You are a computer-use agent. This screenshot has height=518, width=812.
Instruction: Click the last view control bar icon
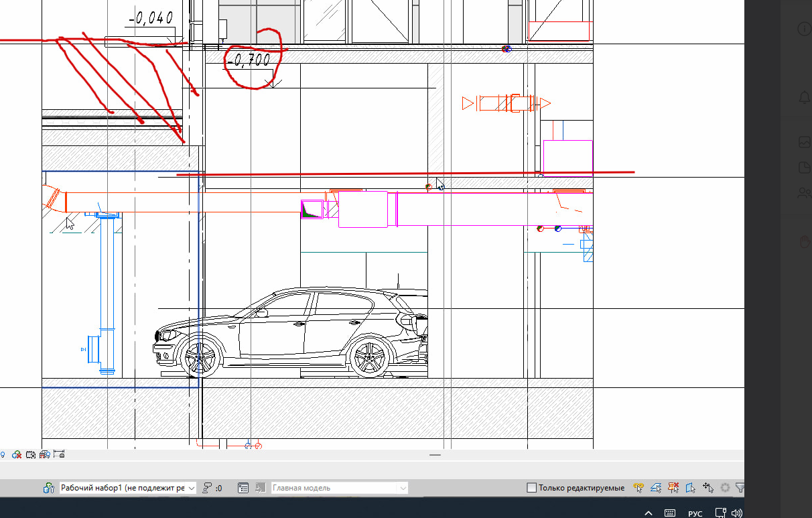tap(59, 454)
